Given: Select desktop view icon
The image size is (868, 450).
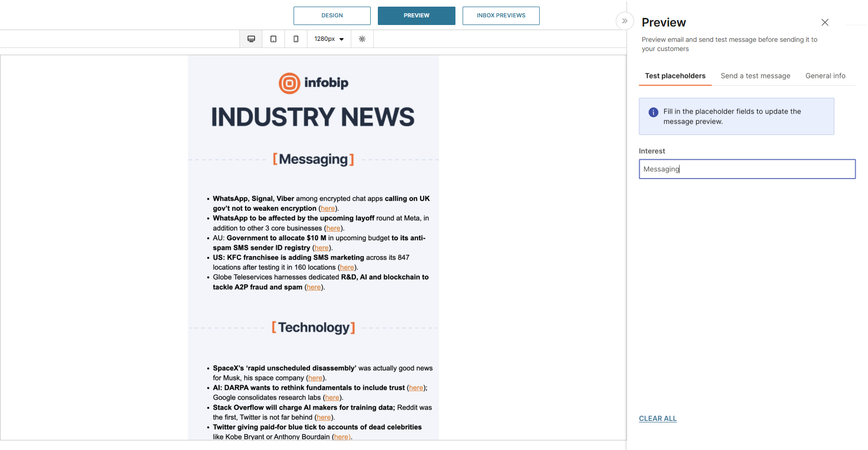Looking at the screenshot, I should coord(251,39).
